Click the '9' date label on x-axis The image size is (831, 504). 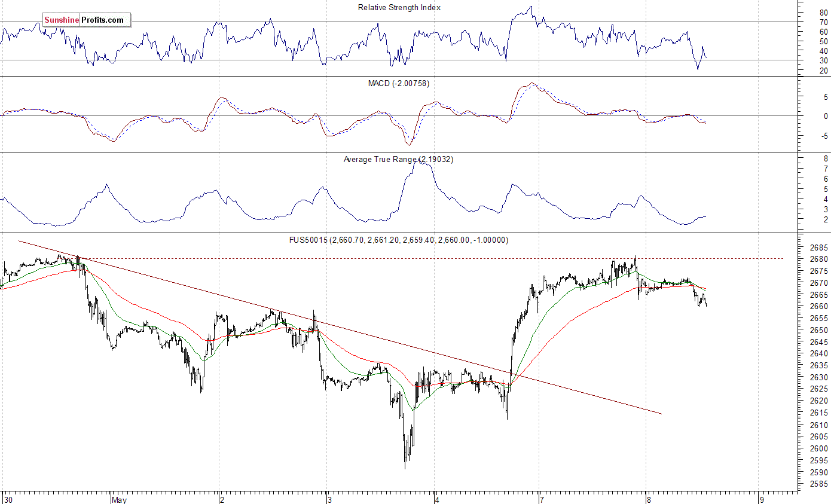(x=762, y=499)
